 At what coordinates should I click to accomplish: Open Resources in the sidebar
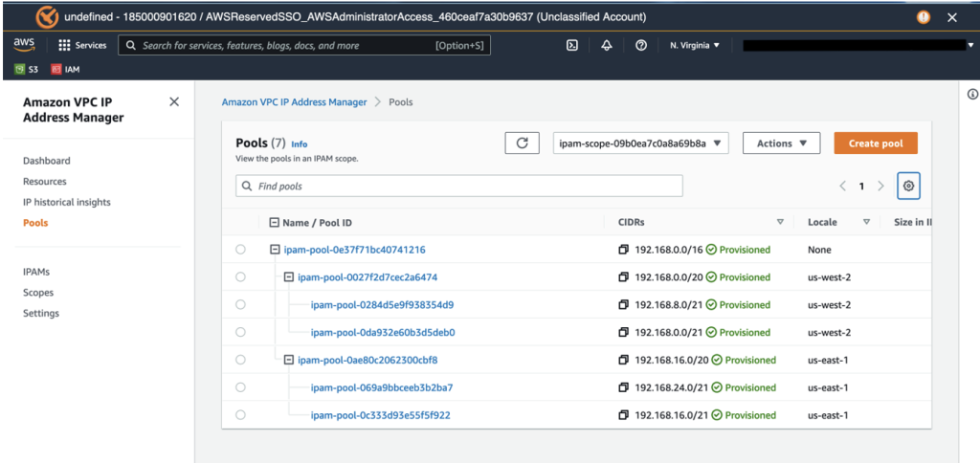click(x=45, y=181)
